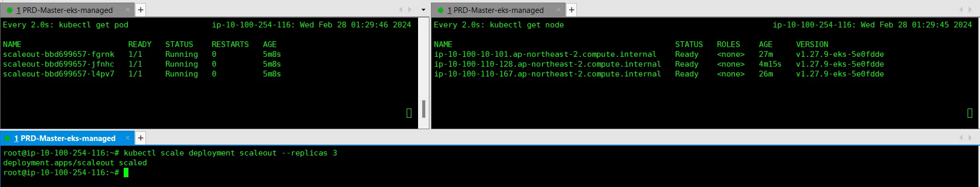Go to previous tab in top-right pane
980x187 pixels.
pos(961,10)
